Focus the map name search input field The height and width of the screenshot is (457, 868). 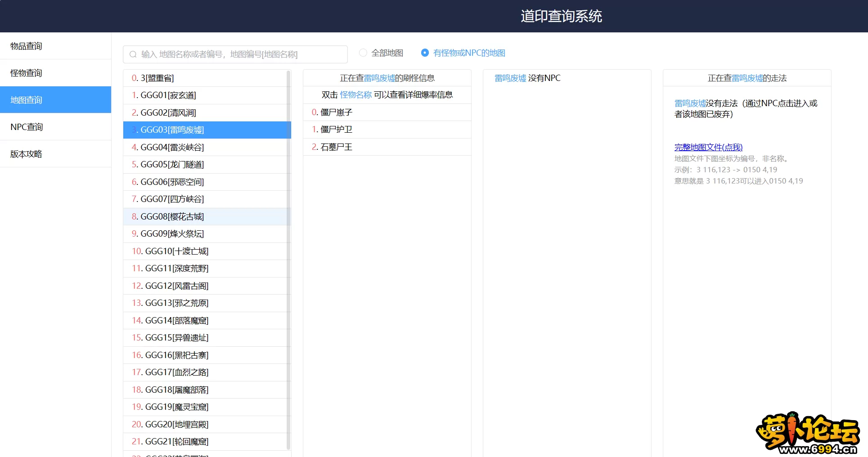pos(235,54)
